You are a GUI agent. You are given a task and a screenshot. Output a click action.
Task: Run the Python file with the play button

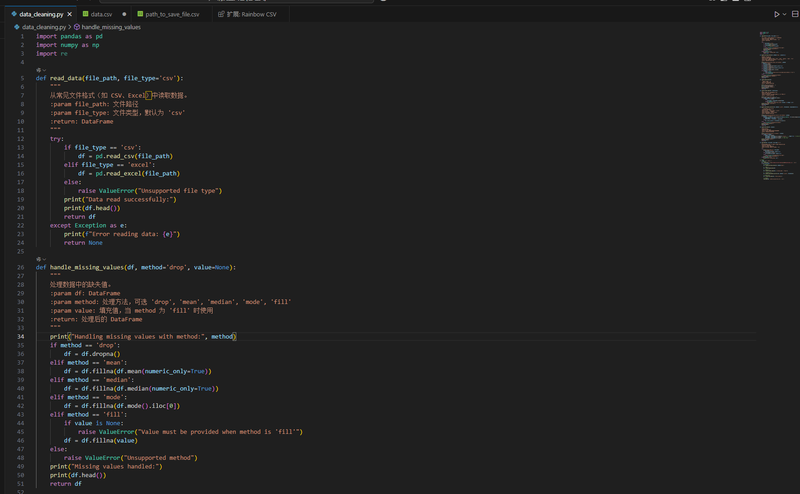coord(777,14)
